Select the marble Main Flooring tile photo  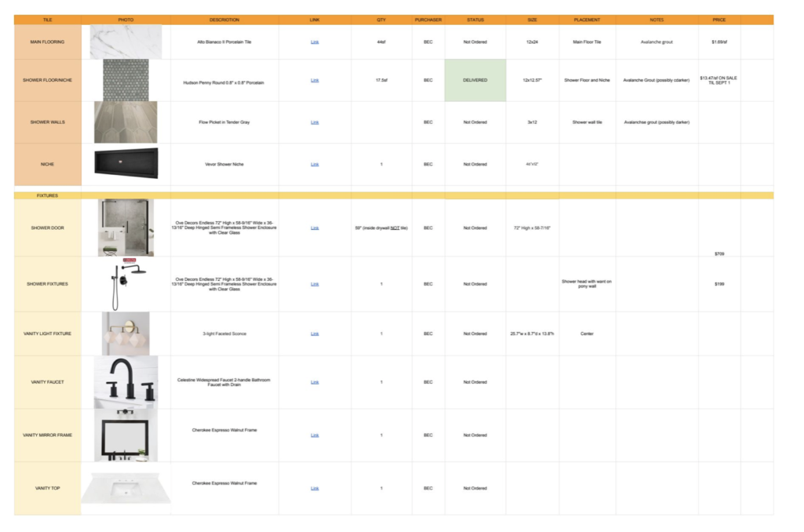[x=126, y=42]
